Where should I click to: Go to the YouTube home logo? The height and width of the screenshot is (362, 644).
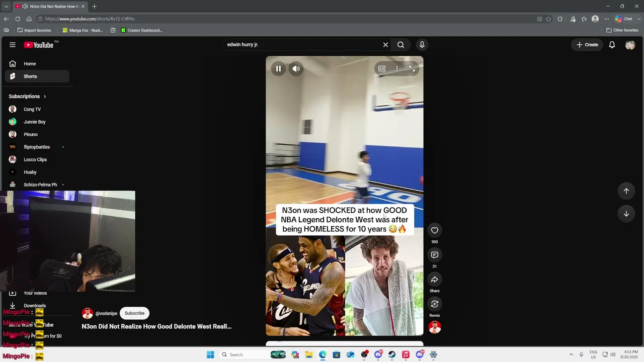click(x=39, y=45)
